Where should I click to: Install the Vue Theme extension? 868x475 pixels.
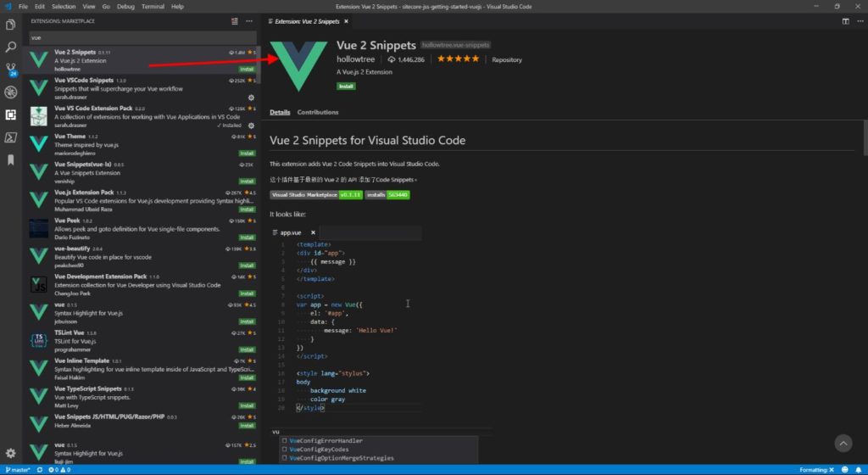point(247,154)
